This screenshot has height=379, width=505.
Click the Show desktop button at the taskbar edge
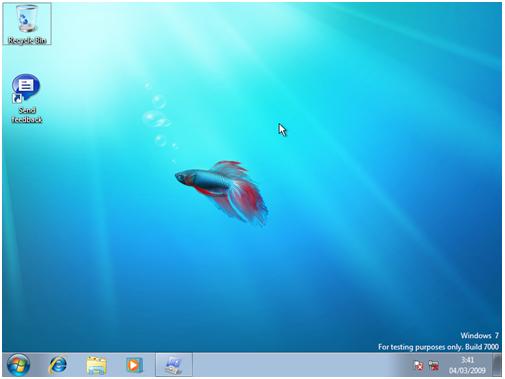[497, 365]
